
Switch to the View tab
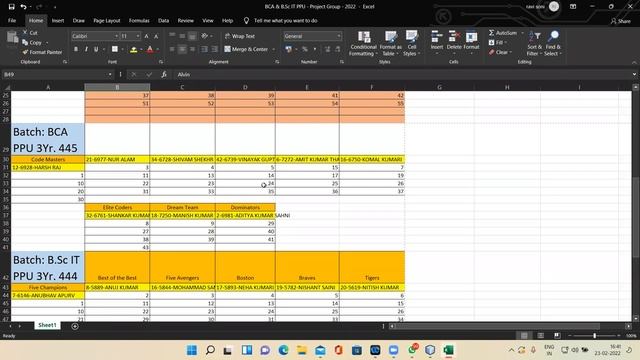point(208,20)
